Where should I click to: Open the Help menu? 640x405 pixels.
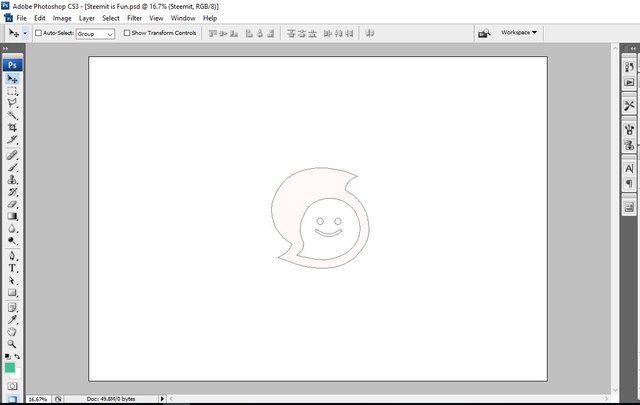[x=210, y=18]
